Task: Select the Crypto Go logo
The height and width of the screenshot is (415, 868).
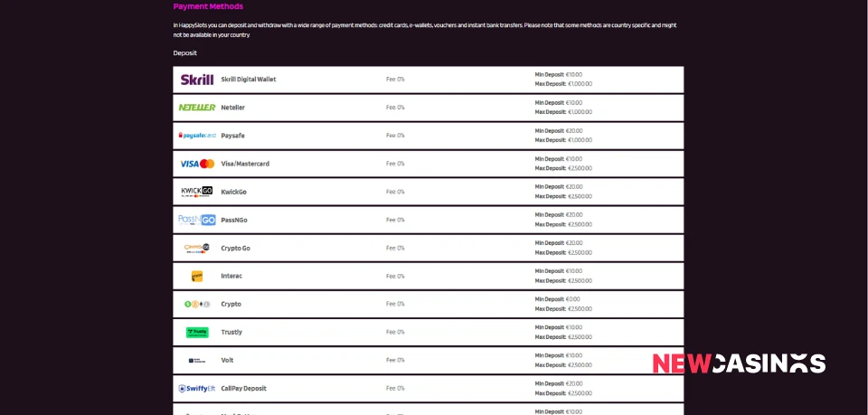Action: pyautogui.click(x=197, y=248)
